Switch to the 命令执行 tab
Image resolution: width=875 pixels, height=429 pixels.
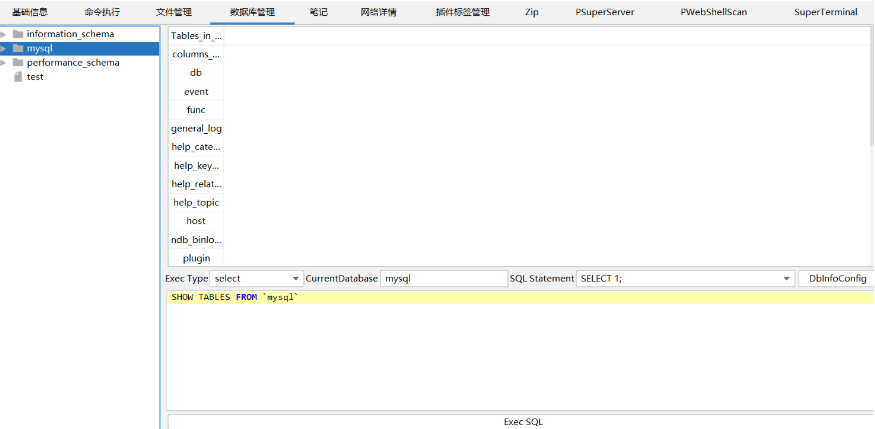(x=103, y=12)
